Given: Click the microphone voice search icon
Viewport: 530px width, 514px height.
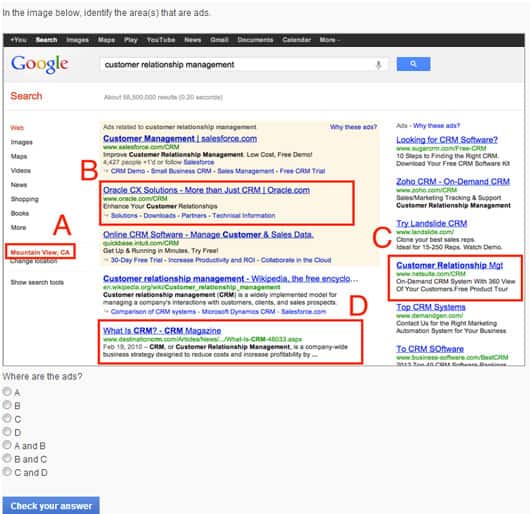Looking at the screenshot, I should click(379, 65).
